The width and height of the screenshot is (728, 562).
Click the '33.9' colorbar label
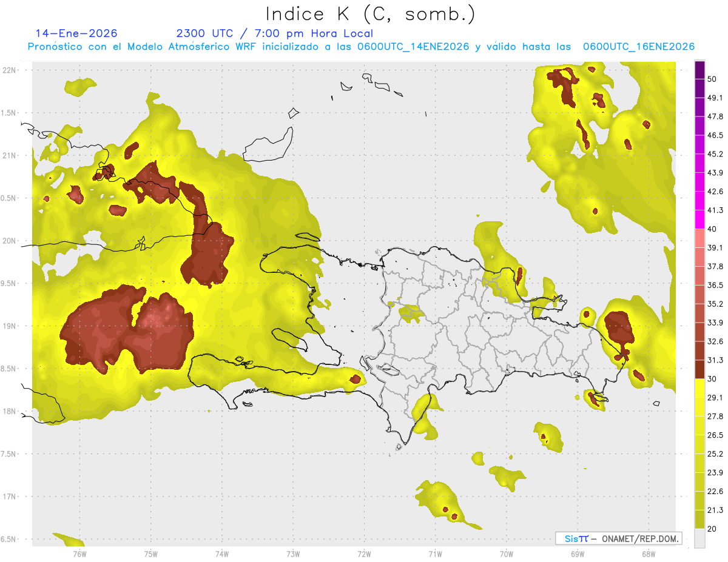click(x=715, y=323)
